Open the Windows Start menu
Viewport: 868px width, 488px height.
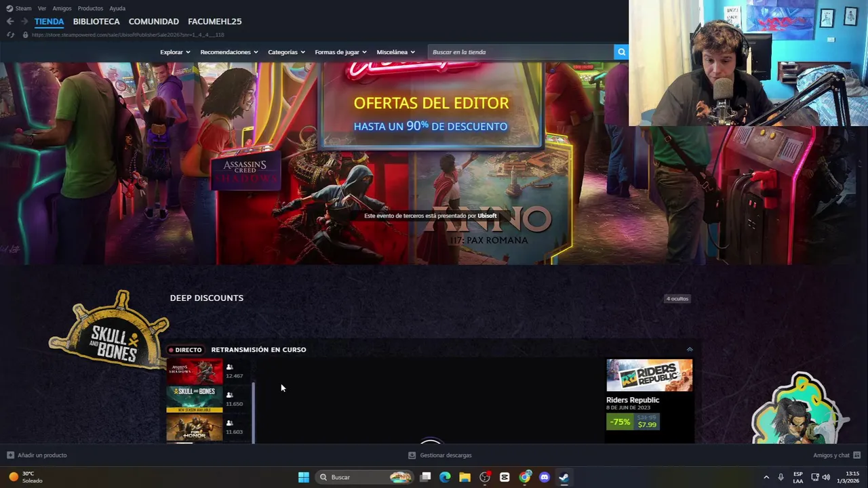(x=304, y=477)
